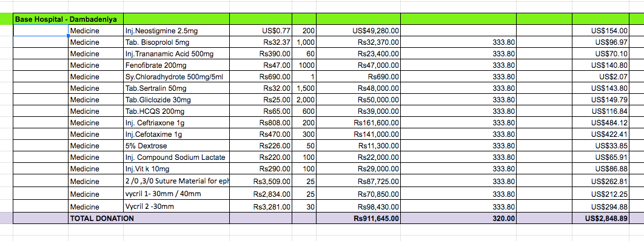The image size is (644, 241).
Task: Click the US$154.00 cell in first row
Action: (x=600, y=30)
